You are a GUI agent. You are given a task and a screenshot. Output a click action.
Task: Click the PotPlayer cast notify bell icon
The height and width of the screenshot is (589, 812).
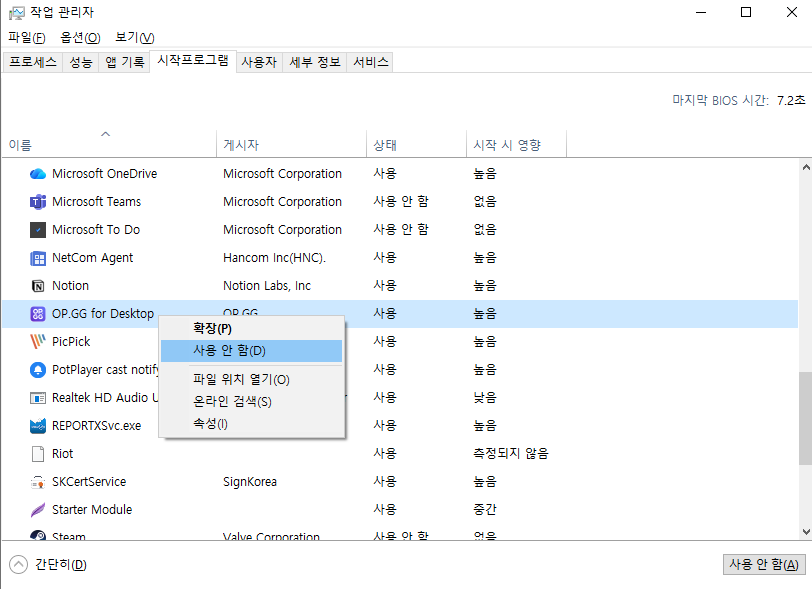point(38,369)
